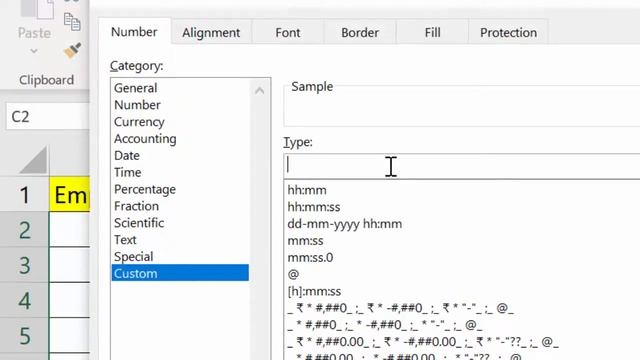The width and height of the screenshot is (640, 360).
Task: Select Number in Category list
Action: tap(180, 105)
